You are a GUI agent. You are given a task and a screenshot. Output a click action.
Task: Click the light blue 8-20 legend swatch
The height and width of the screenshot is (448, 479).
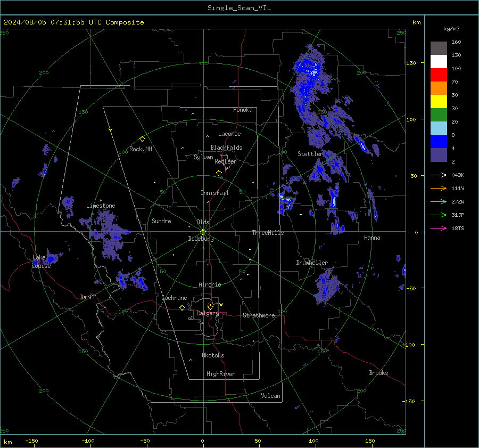pos(439,128)
